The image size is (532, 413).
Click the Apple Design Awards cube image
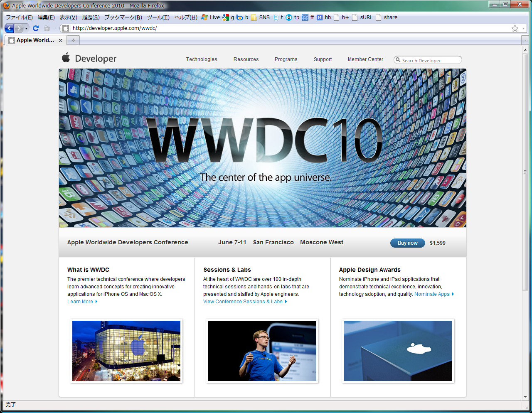[x=398, y=351]
